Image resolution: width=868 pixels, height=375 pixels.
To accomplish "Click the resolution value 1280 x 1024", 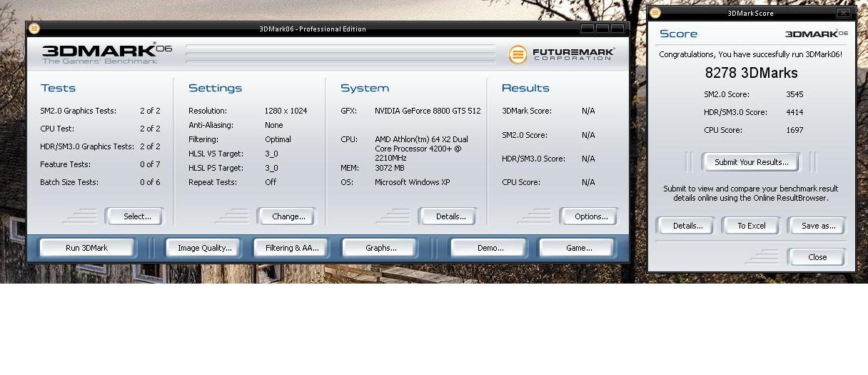I will pyautogui.click(x=286, y=111).
